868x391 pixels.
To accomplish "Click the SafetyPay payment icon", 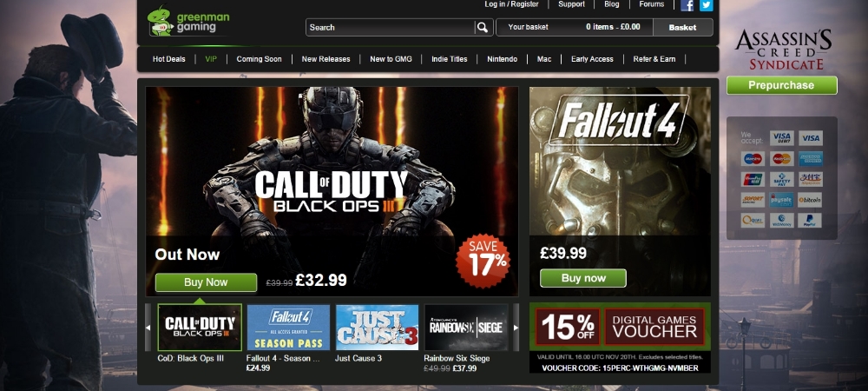I will point(782,180).
